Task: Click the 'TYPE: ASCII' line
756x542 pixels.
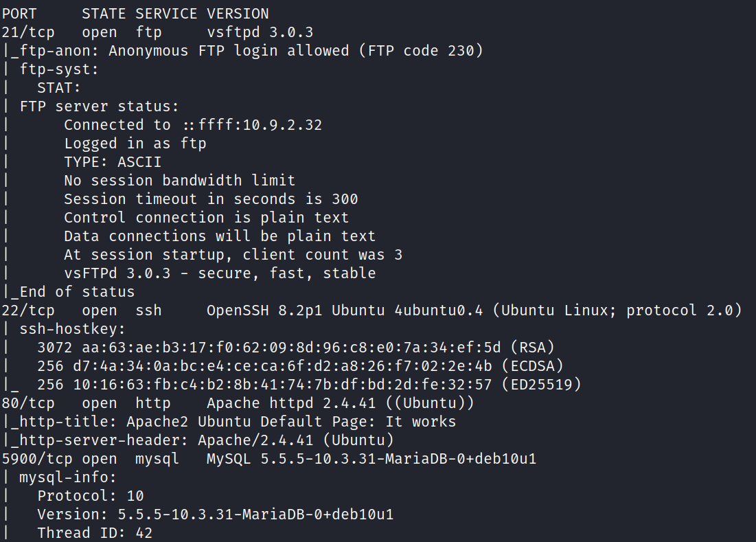Action: pyautogui.click(x=113, y=161)
